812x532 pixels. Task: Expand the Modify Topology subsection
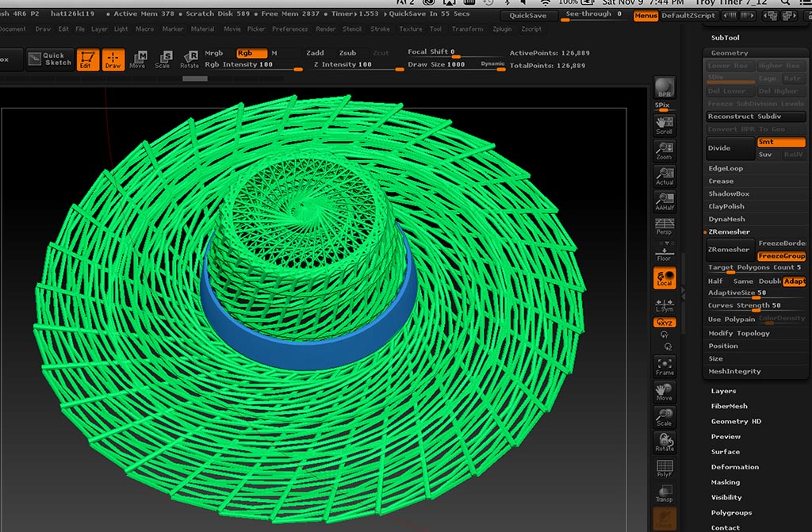pyautogui.click(x=739, y=333)
